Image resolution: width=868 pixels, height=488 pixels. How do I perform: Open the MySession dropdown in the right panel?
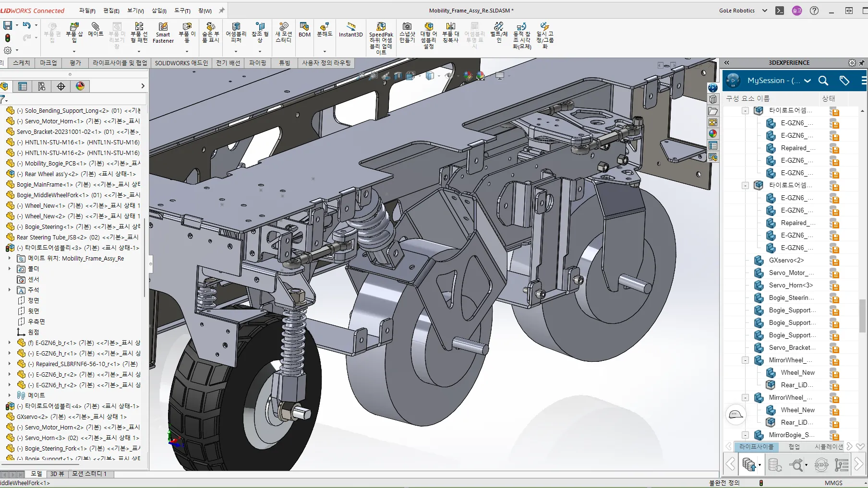coord(808,81)
